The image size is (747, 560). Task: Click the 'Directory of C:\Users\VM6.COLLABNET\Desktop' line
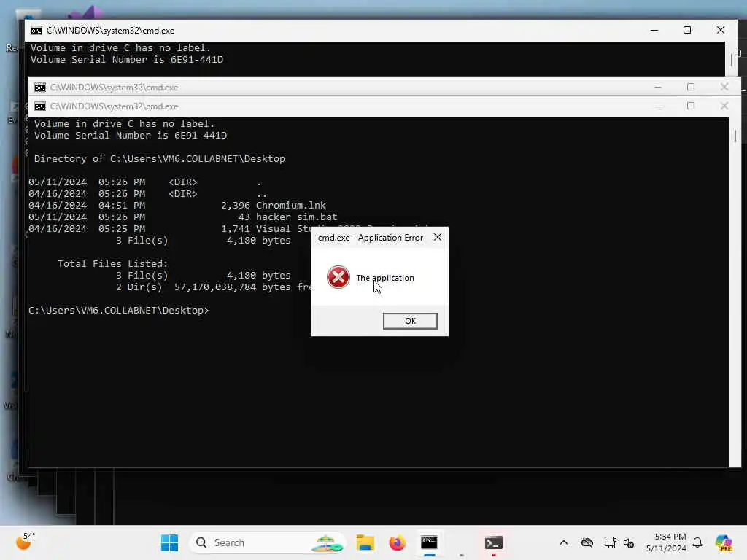tap(159, 158)
